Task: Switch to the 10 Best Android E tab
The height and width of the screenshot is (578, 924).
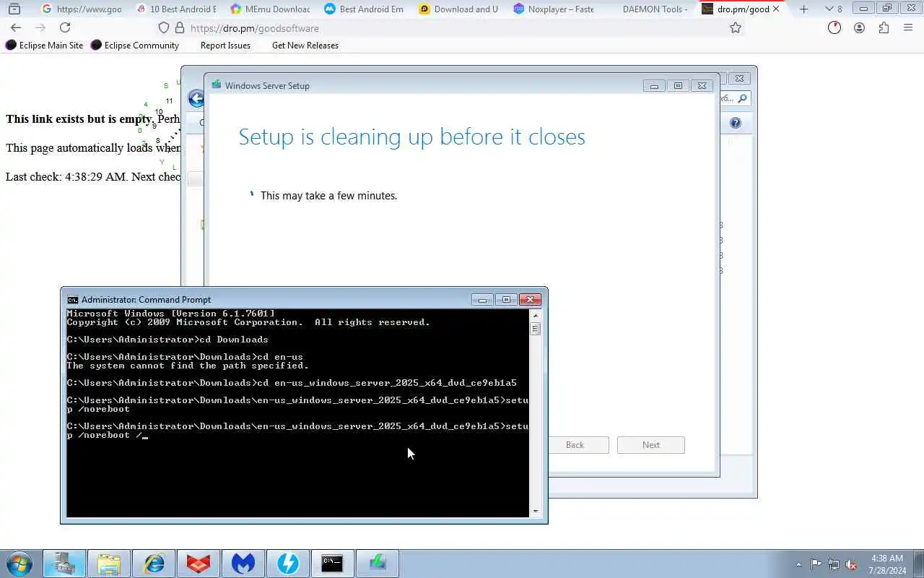Action: (175, 9)
